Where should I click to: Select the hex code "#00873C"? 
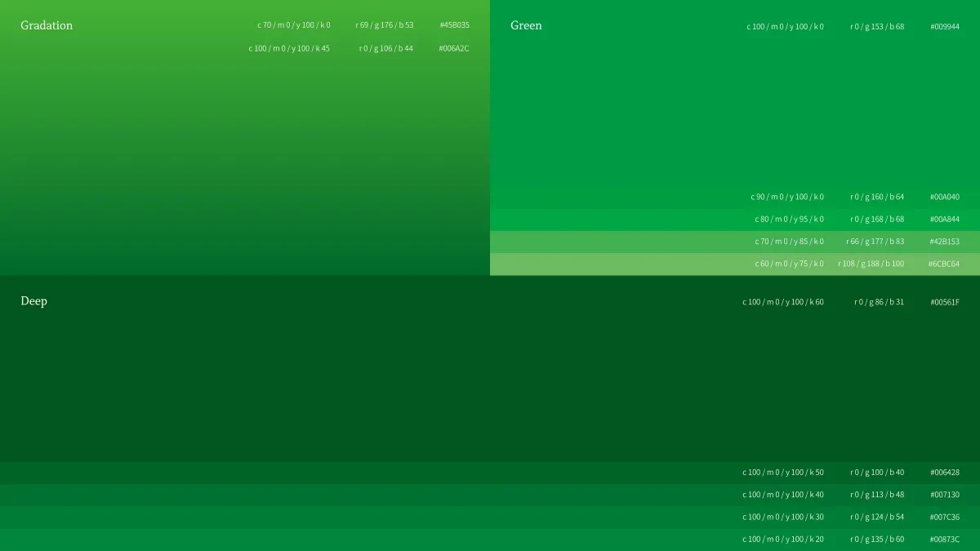point(945,539)
